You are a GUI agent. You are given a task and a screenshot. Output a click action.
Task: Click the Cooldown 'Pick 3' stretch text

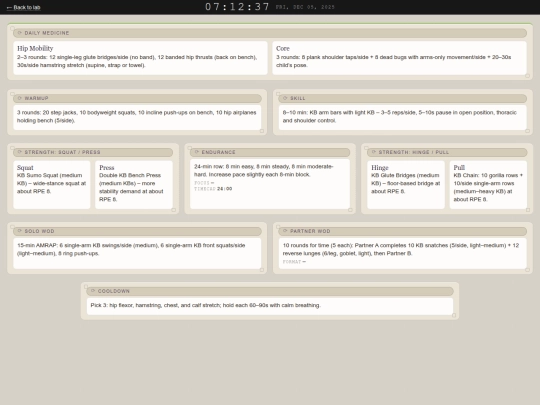[x=206, y=305]
